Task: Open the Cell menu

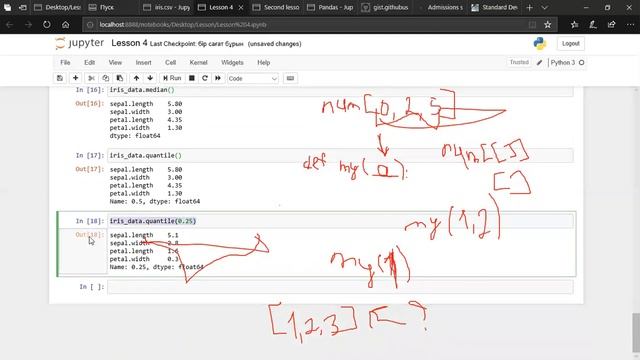Action: click(x=170, y=62)
